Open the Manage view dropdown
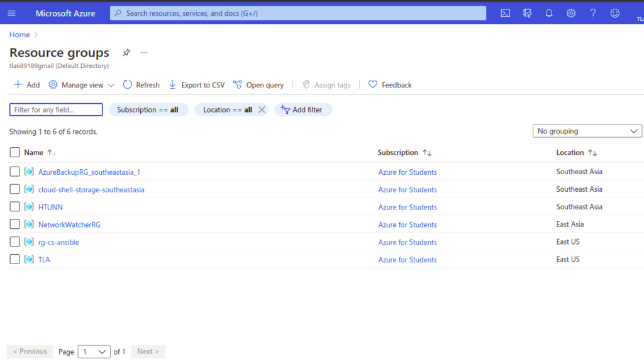This screenshot has height=361, width=644. pyautogui.click(x=81, y=85)
